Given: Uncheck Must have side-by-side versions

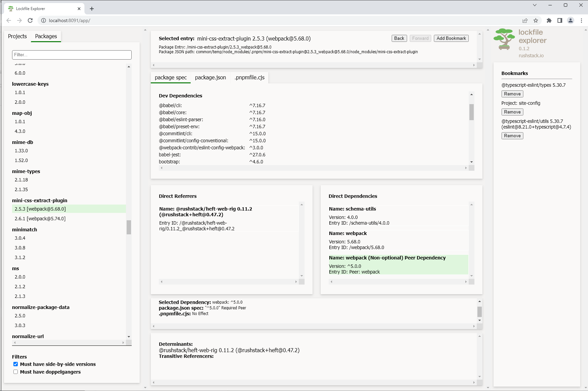Looking at the screenshot, I should coord(15,364).
